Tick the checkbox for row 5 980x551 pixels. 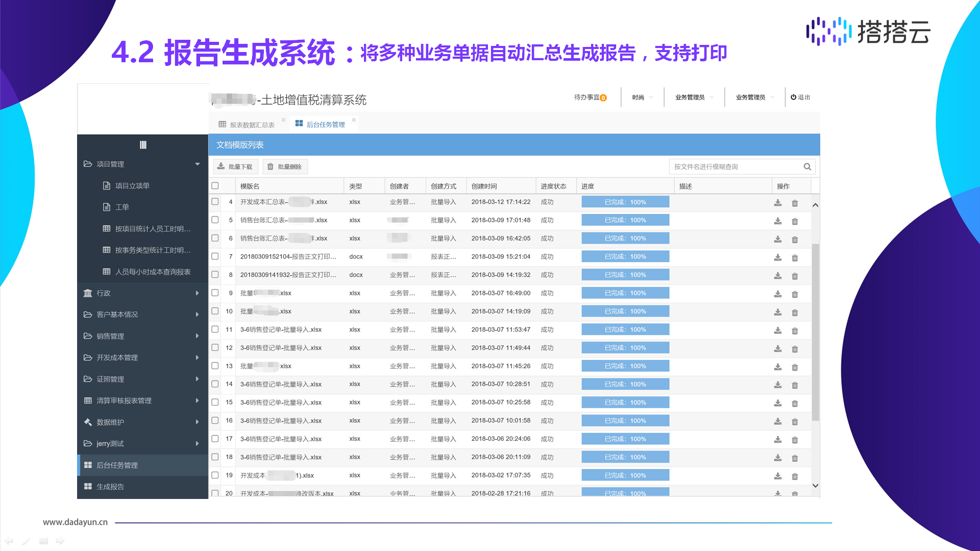[215, 220]
